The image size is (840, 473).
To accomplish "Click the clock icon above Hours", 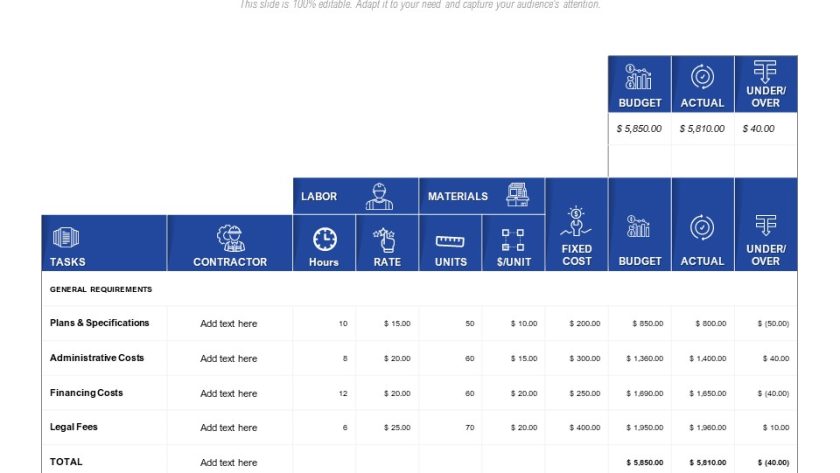I will [x=325, y=239].
